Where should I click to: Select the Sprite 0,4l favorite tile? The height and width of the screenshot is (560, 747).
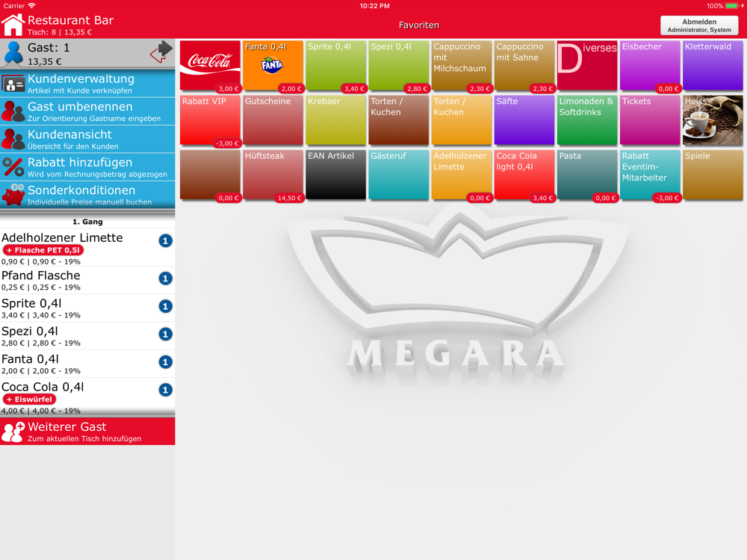pos(336,65)
